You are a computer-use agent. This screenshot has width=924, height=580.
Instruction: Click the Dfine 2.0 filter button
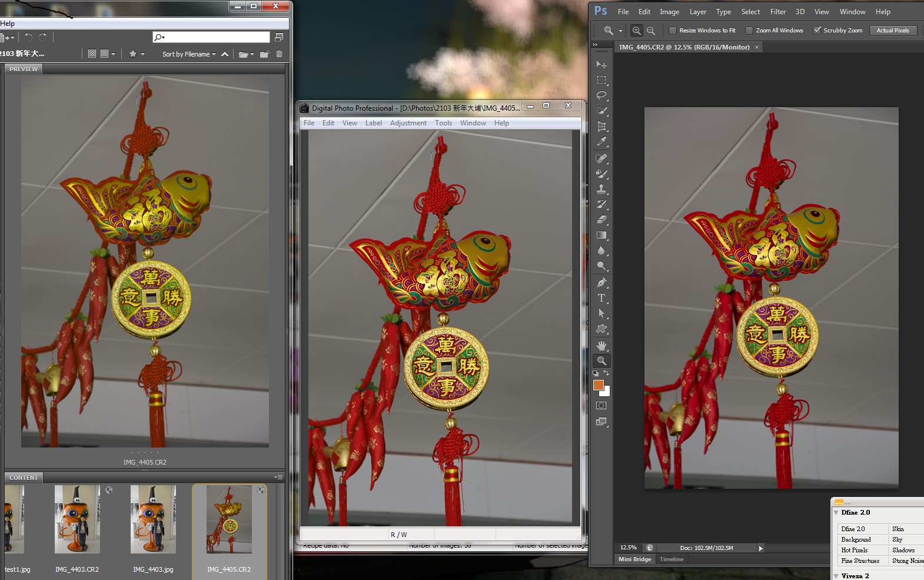[x=863, y=529]
